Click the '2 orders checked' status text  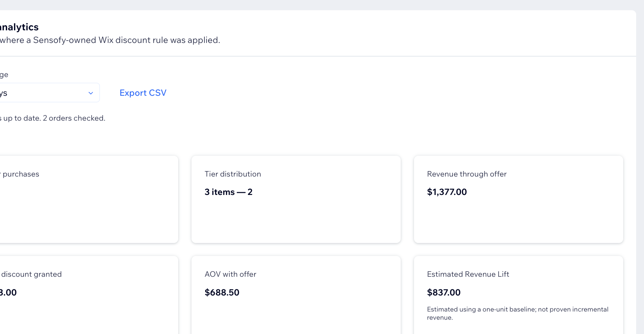coord(74,118)
